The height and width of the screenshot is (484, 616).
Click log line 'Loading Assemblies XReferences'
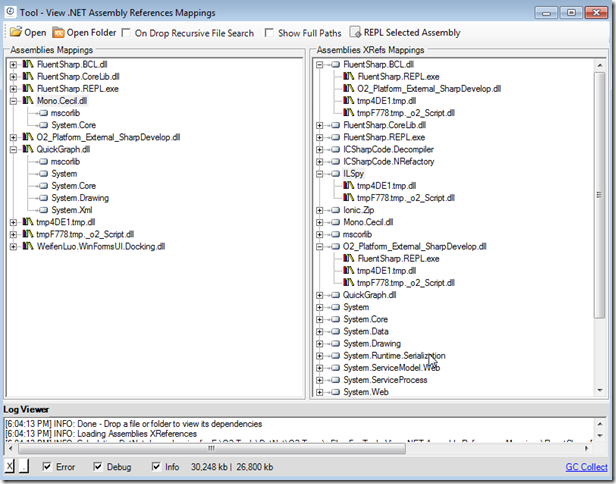tap(137, 434)
